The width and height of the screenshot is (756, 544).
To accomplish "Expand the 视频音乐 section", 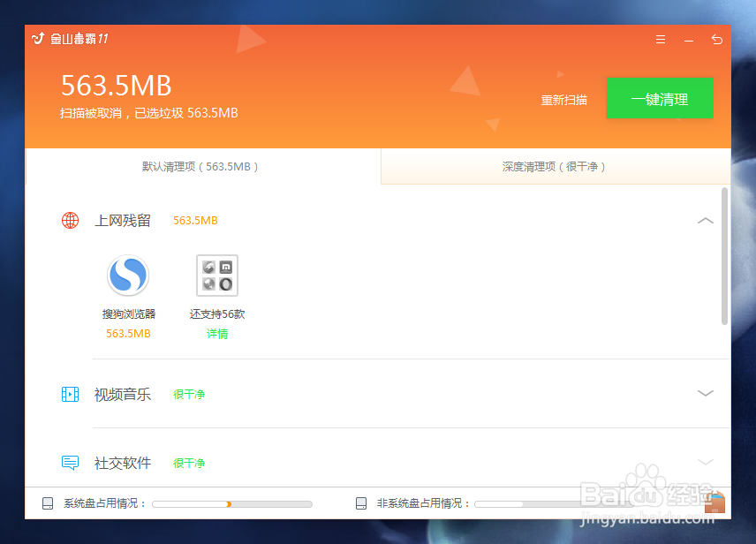I will coord(706,393).
